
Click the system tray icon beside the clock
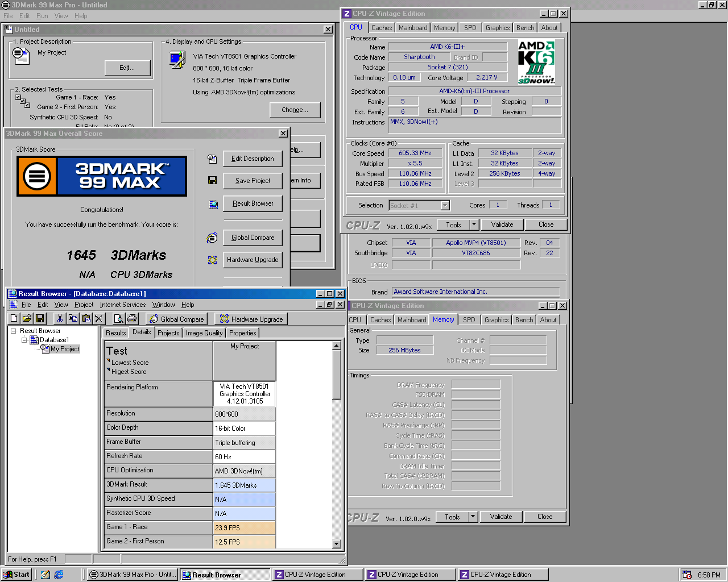(x=687, y=575)
